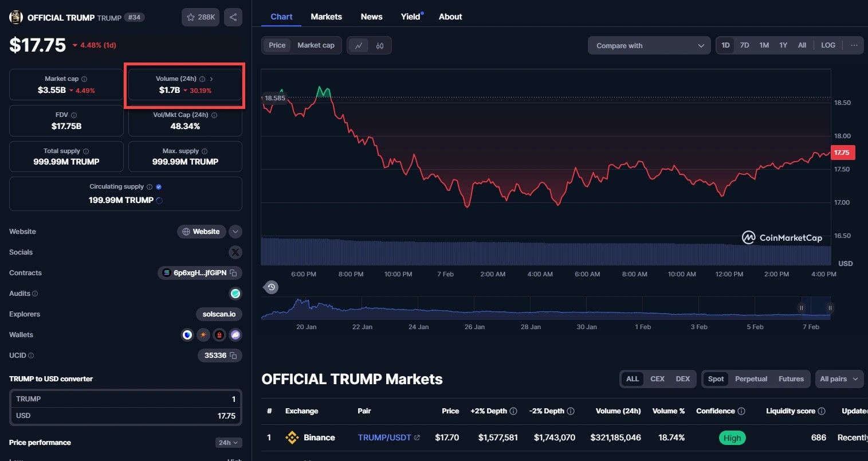Set chart range to 1D
The width and height of the screenshot is (868, 461).
click(x=726, y=45)
